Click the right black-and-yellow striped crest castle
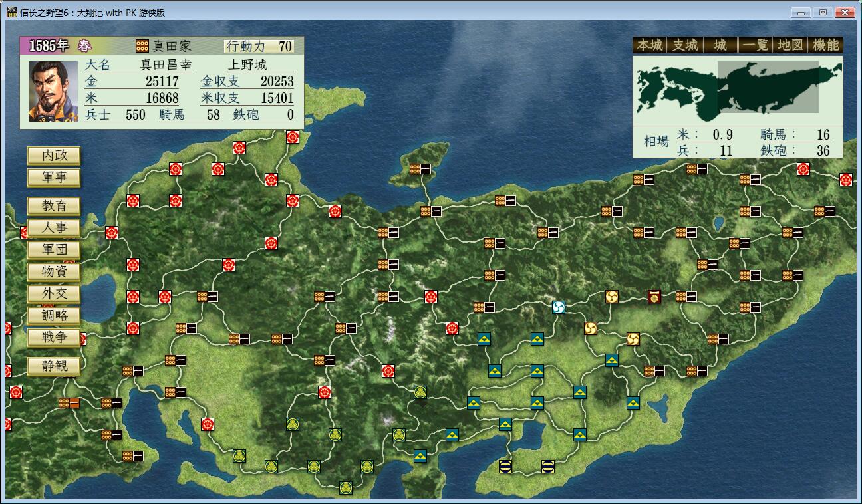This screenshot has height=504, width=862. [548, 466]
